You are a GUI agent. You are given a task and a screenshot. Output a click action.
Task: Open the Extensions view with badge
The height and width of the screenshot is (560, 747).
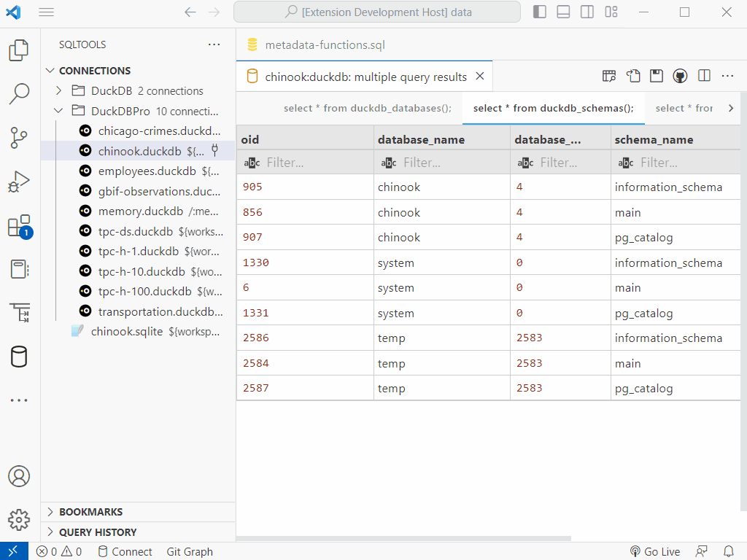(19, 226)
